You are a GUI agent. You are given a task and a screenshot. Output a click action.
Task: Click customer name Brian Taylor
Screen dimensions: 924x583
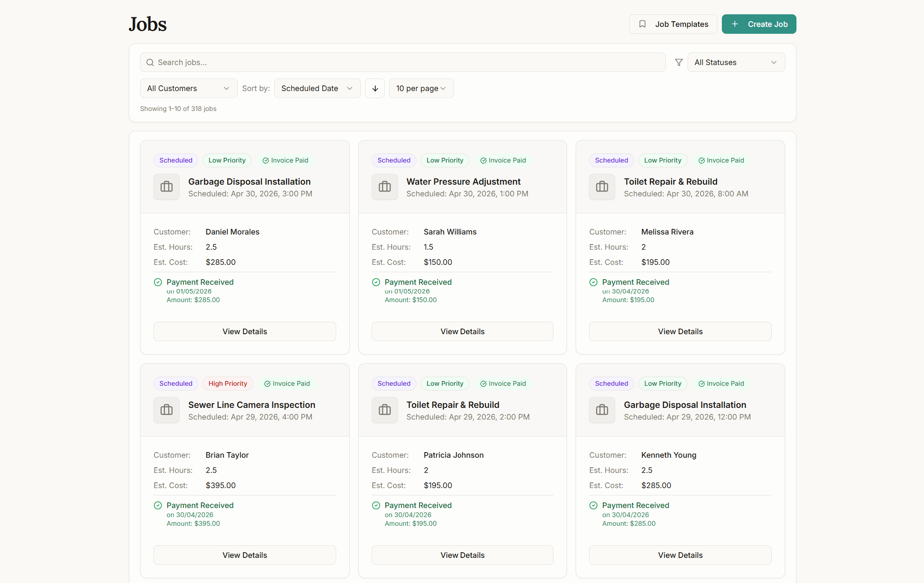pos(227,455)
